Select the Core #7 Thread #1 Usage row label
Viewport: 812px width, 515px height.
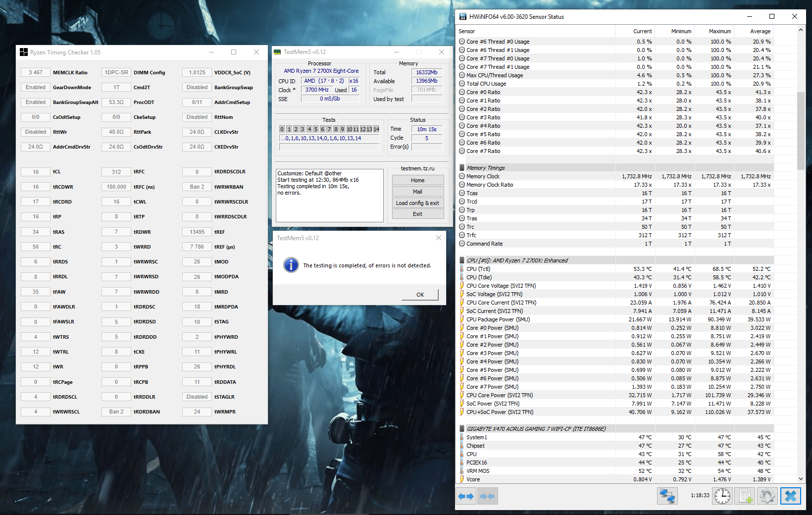pos(498,67)
